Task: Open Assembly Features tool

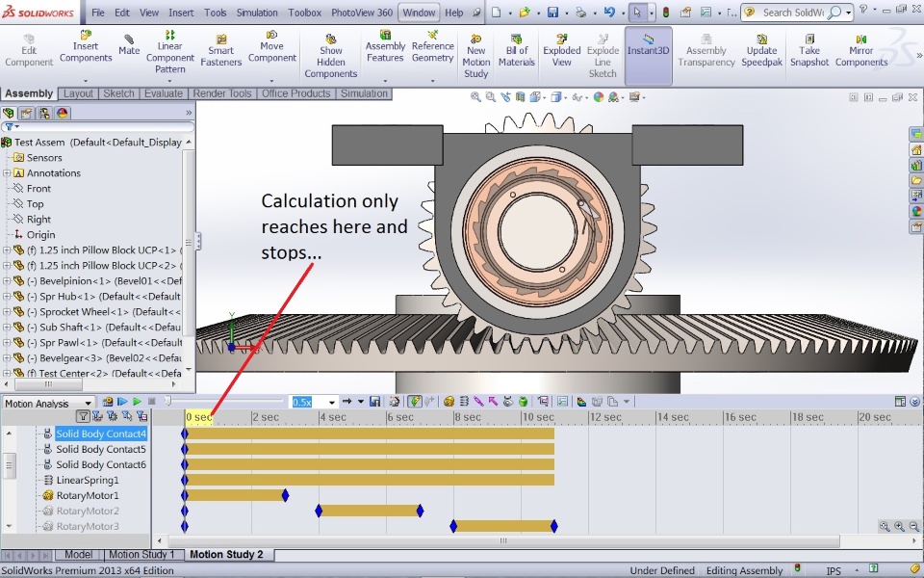Action: (x=385, y=46)
